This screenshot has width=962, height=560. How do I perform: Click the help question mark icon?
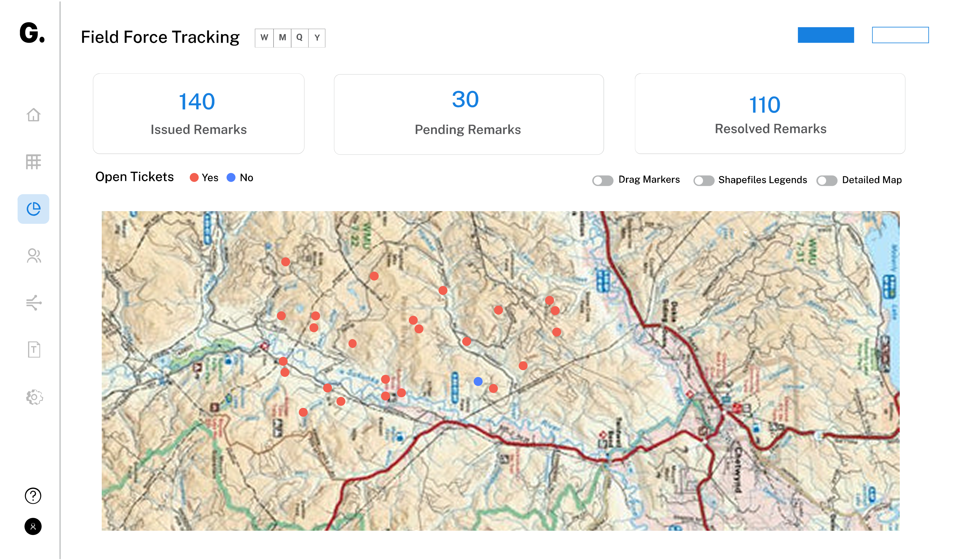point(33,496)
